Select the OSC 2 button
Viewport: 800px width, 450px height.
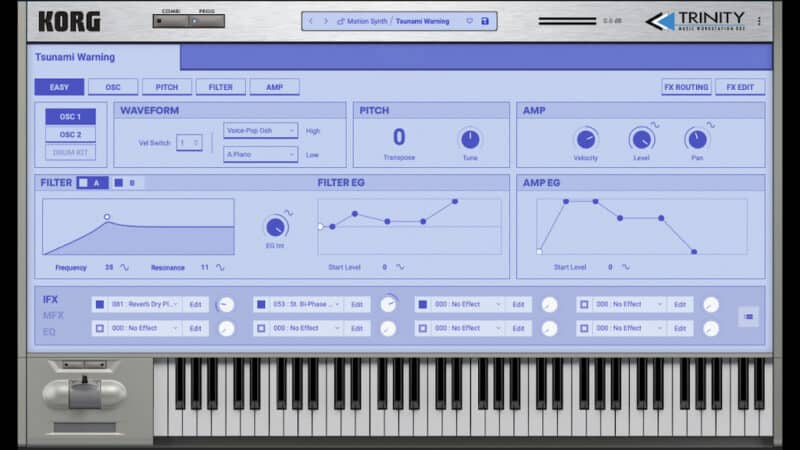70,135
